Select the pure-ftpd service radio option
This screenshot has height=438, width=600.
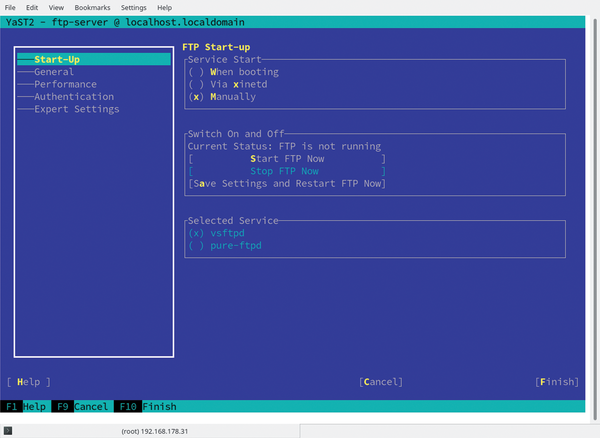pyautogui.click(x=225, y=246)
